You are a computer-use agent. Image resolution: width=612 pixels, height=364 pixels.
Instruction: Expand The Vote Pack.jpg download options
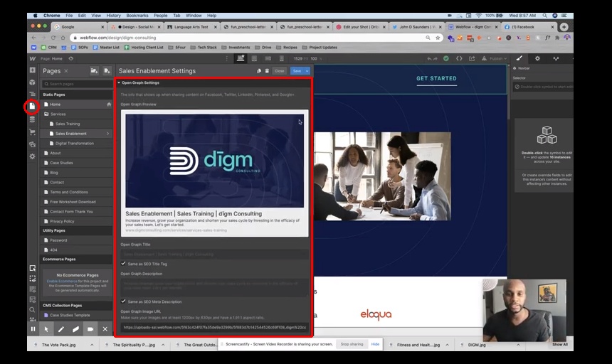click(x=92, y=345)
